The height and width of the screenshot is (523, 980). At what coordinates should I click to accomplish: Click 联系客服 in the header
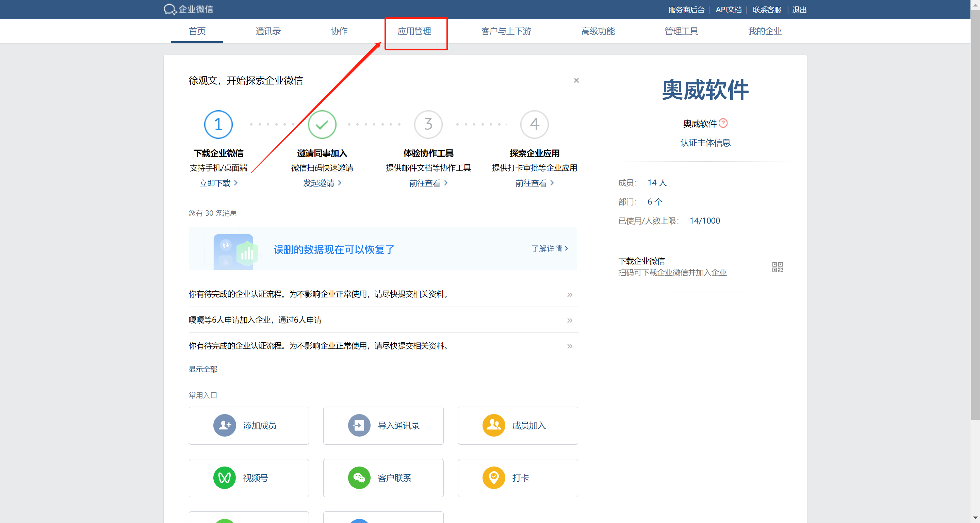click(767, 10)
